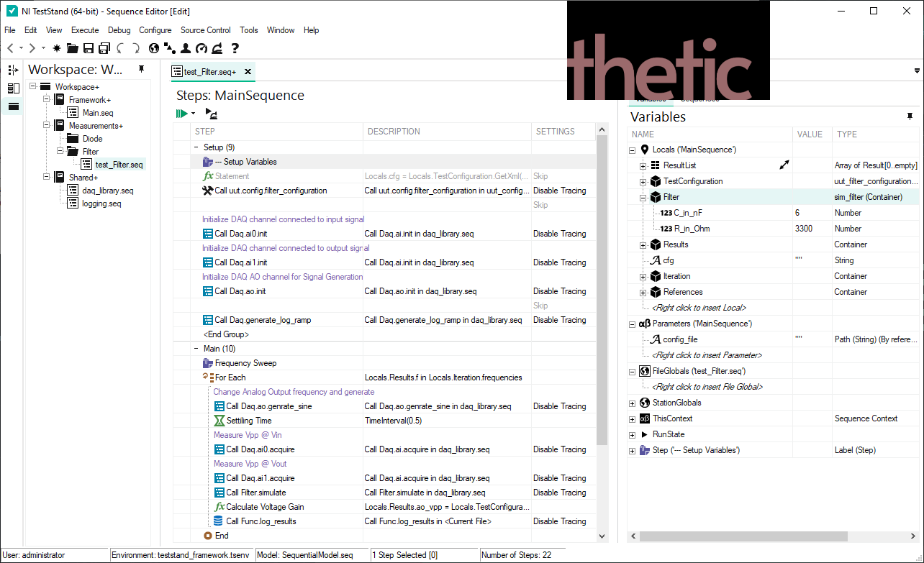Open dropdown arrow beside green run button

click(193, 114)
